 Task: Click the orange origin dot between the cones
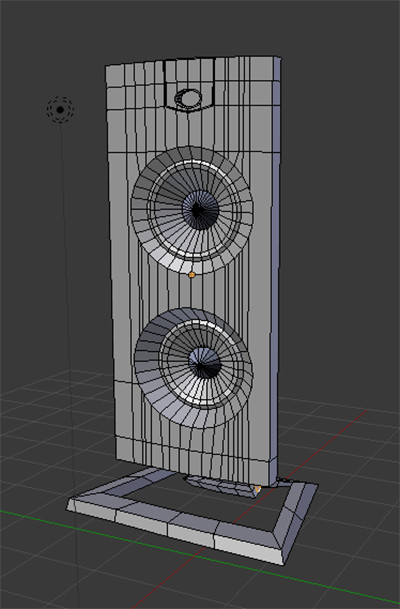[191, 275]
